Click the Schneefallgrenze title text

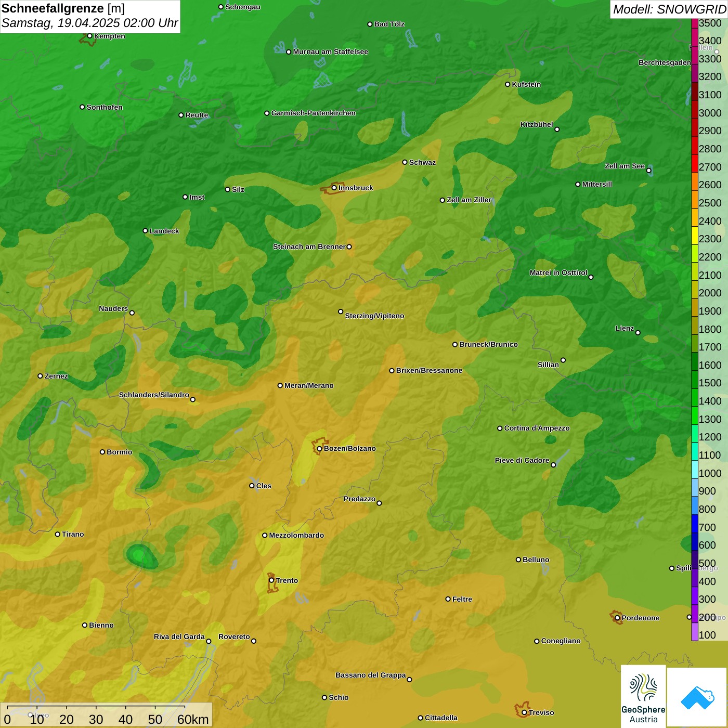click(x=53, y=8)
